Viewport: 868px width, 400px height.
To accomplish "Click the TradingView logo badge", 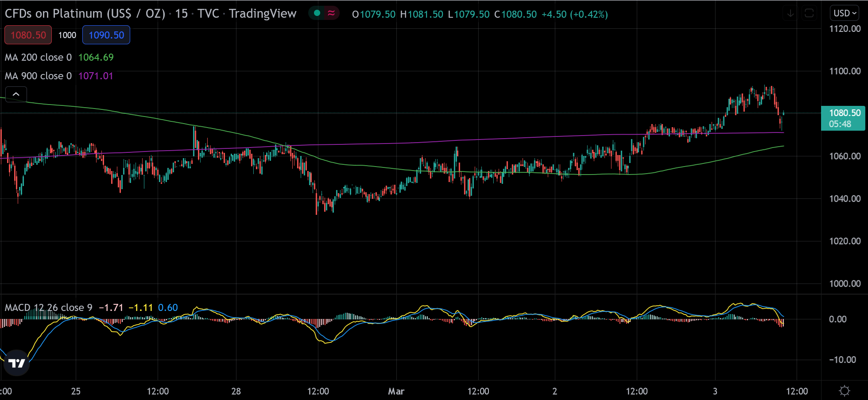I will pyautogui.click(x=16, y=363).
